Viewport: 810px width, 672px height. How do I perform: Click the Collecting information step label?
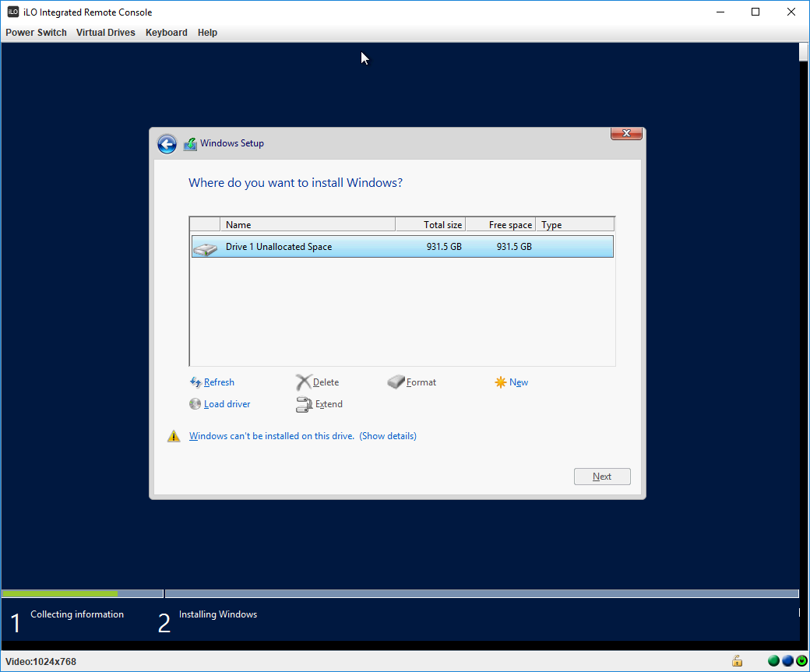(x=77, y=614)
